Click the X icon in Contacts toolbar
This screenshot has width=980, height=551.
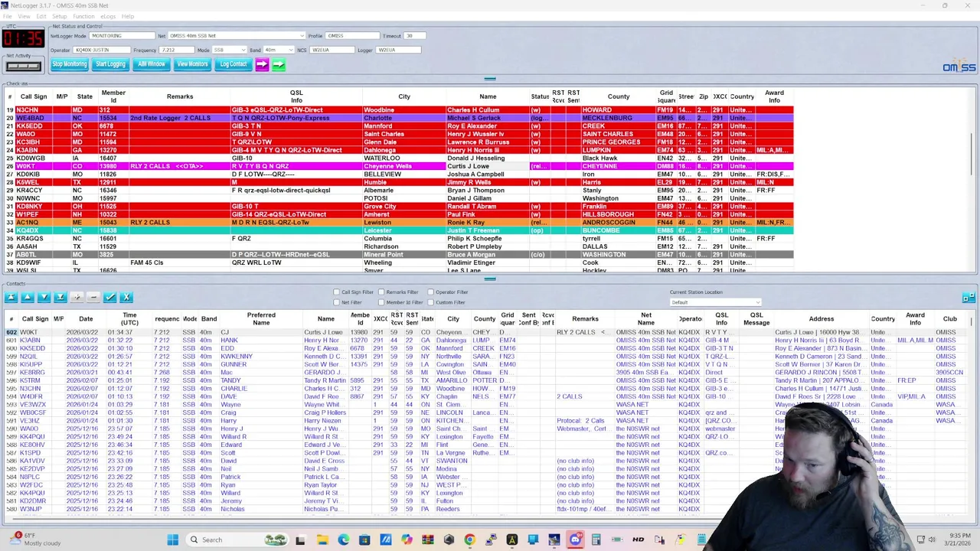[126, 297]
